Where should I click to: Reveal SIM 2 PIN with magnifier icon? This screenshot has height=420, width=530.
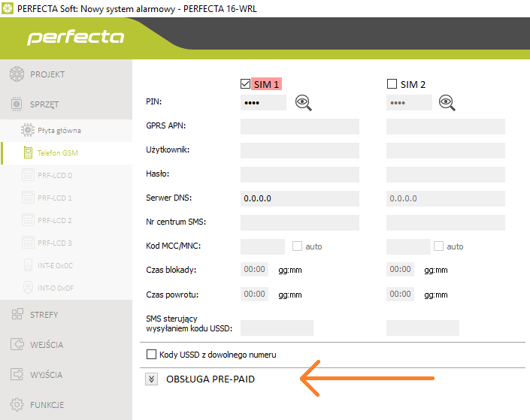(449, 103)
